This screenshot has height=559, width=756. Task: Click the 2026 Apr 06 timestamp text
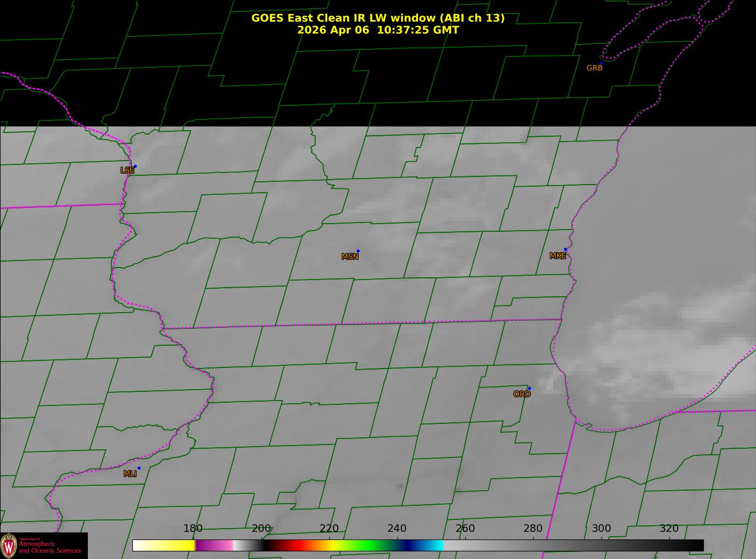click(x=377, y=30)
